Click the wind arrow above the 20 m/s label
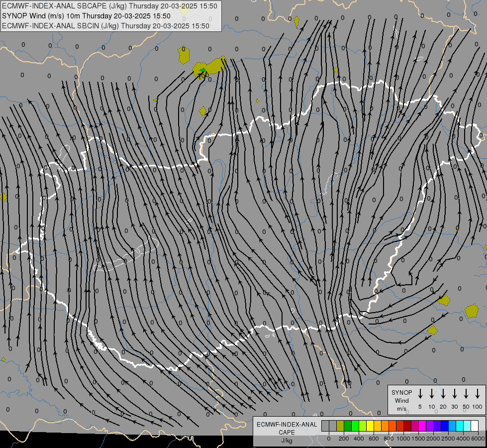The image size is (487, 448). coord(443,394)
